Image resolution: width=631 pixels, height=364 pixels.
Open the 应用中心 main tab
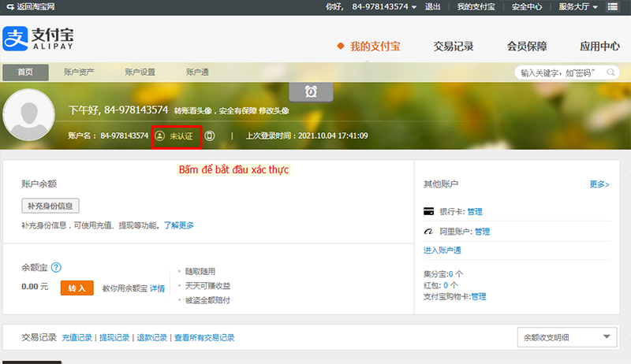point(599,46)
